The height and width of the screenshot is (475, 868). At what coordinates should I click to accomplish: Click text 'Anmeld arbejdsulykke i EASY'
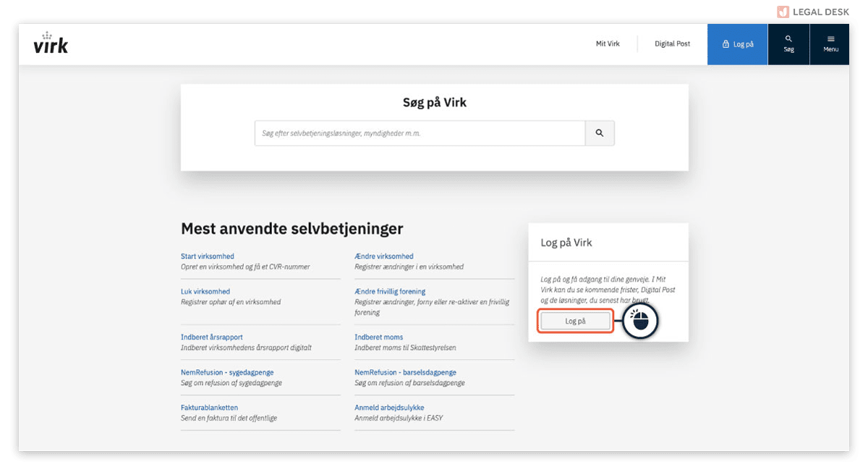pyautogui.click(x=399, y=418)
